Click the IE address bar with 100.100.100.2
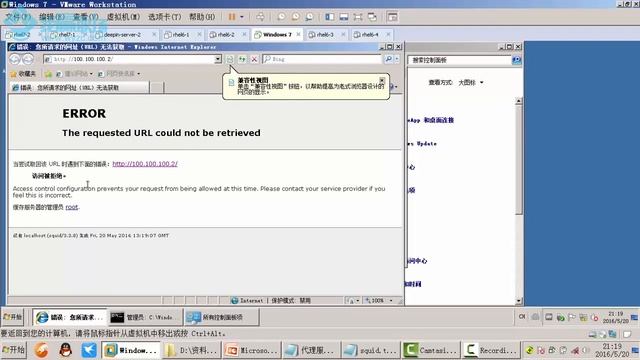 pos(129,59)
